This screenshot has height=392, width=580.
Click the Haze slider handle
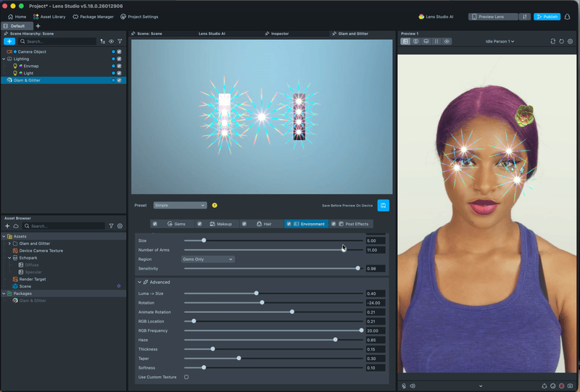(x=335, y=340)
